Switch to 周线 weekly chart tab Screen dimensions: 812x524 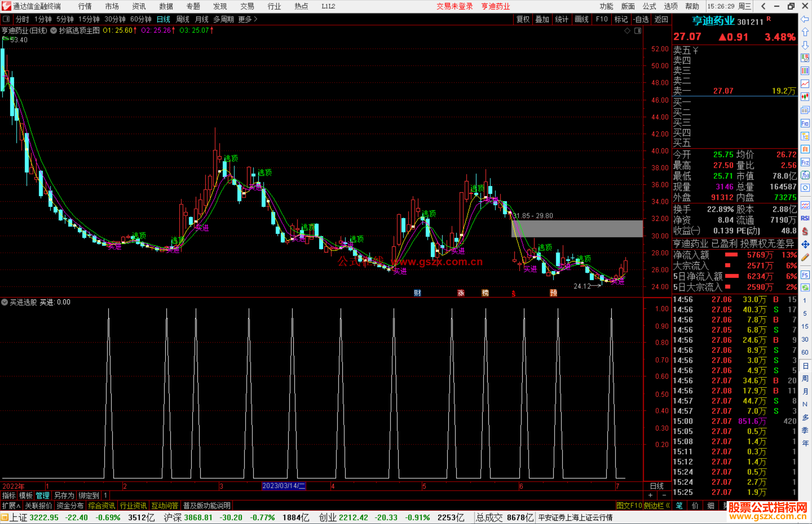[183, 19]
